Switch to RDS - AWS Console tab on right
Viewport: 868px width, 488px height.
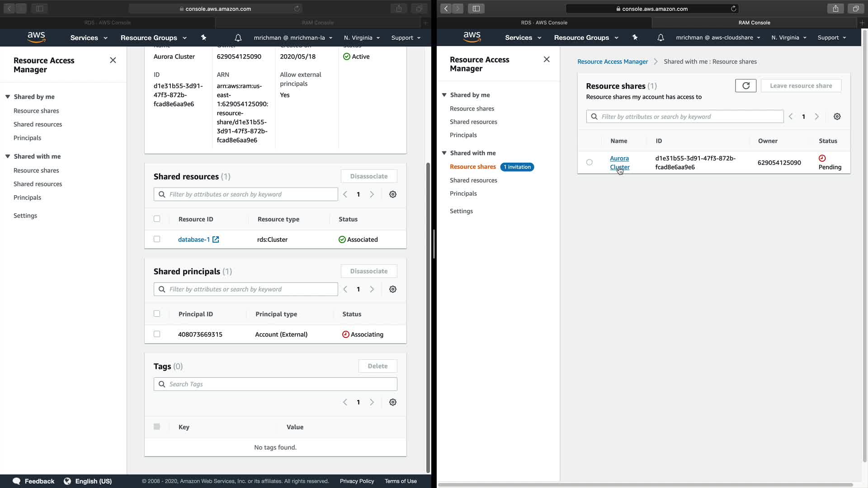coord(544,23)
